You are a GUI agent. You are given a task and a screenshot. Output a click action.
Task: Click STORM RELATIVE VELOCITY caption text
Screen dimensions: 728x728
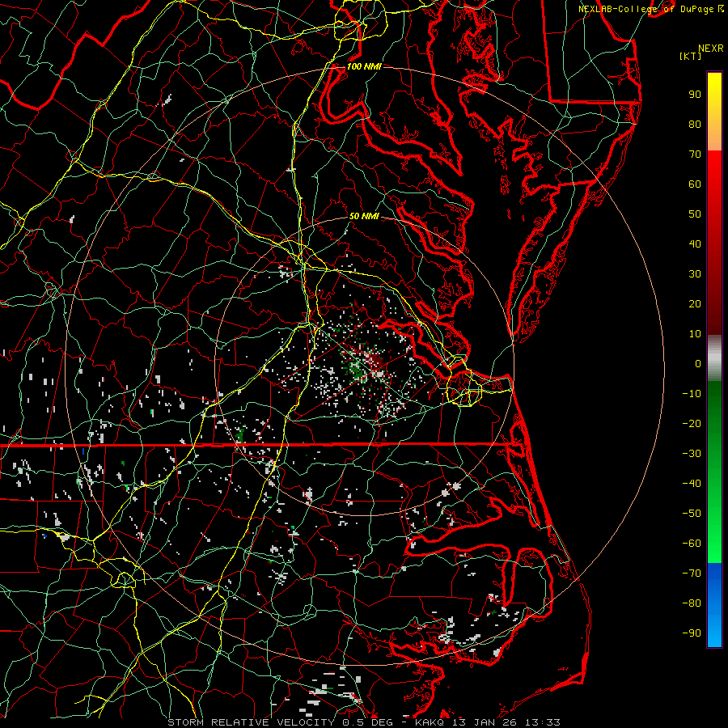(x=251, y=722)
